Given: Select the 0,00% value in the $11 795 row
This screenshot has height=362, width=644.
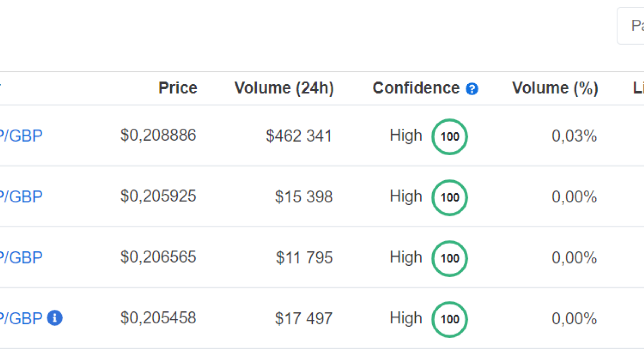Looking at the screenshot, I should 574,257.
